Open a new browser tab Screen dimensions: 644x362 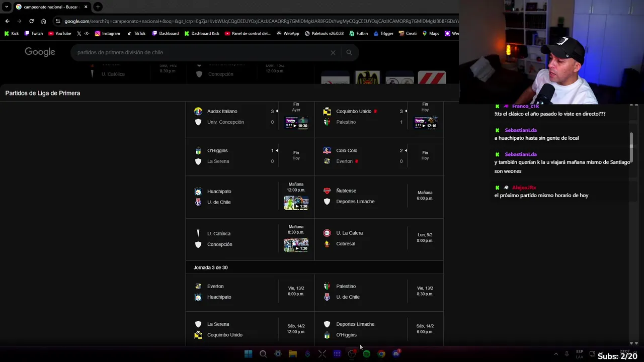98,7
